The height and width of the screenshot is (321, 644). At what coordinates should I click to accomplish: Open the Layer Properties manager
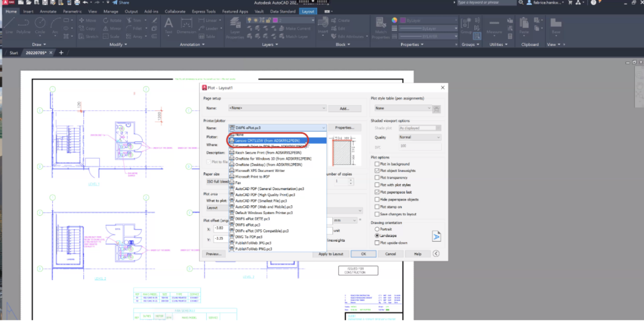pos(235,28)
